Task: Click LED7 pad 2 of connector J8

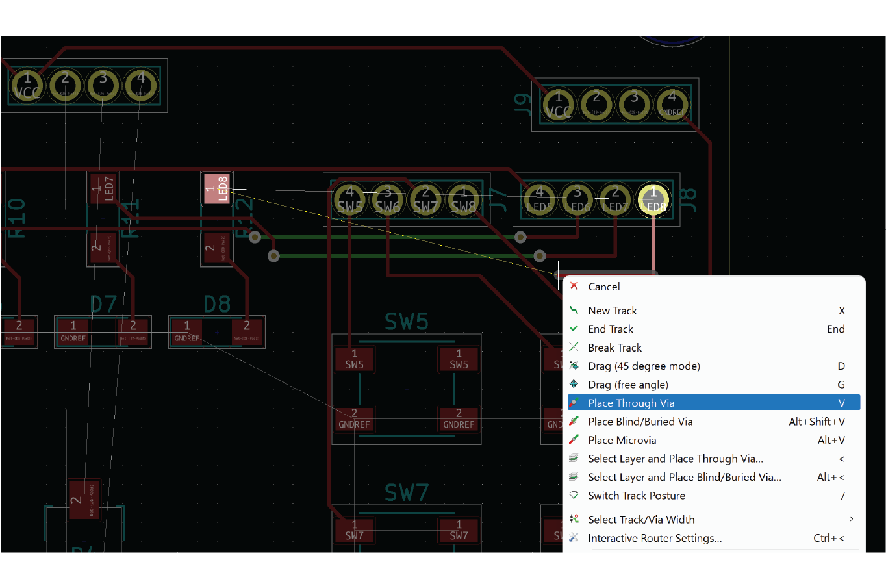Action: point(615,199)
